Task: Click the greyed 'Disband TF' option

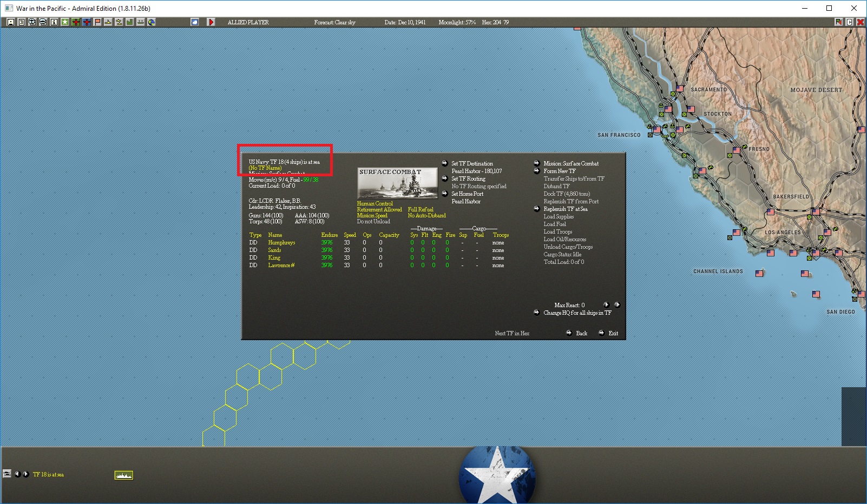Action: 557,186
